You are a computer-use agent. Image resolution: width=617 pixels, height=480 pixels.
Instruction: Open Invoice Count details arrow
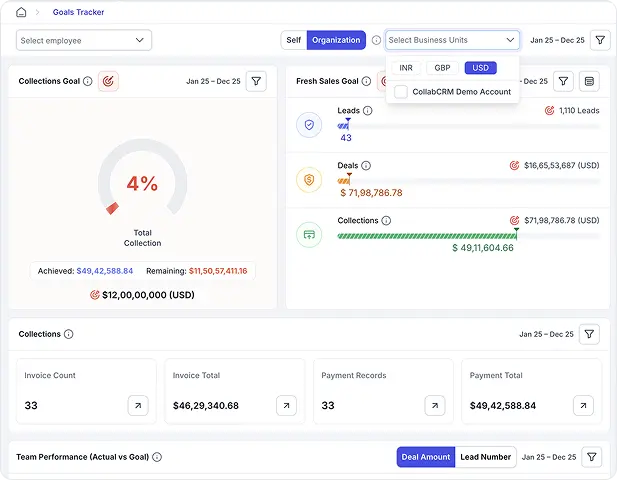pyautogui.click(x=138, y=405)
